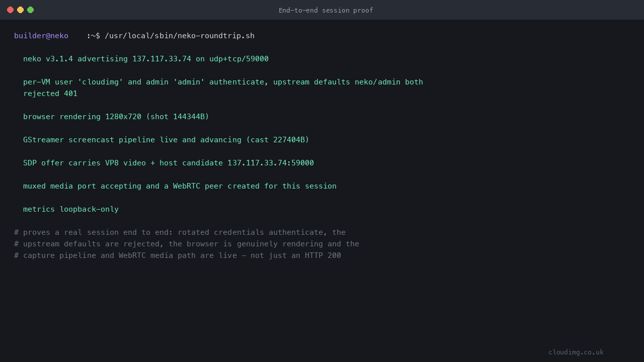The height and width of the screenshot is (362, 644).
Task: Click the 'rejected 401' text
Action: tap(50, 94)
